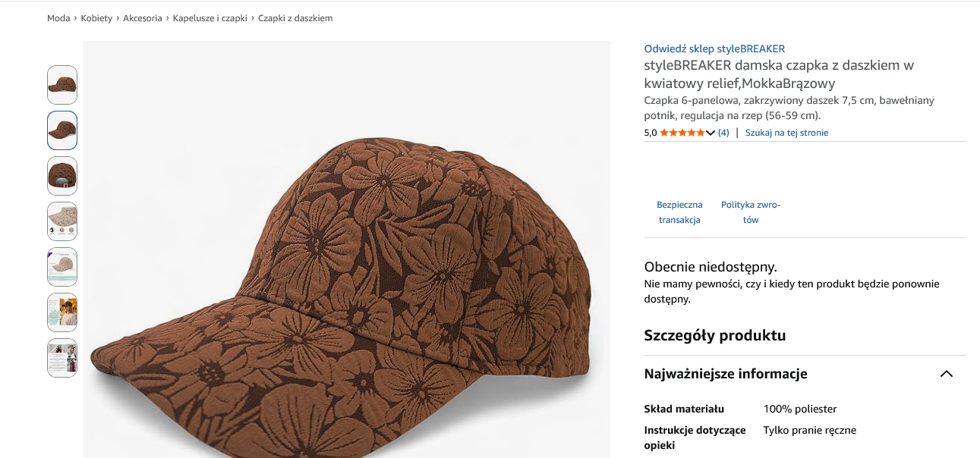Screen dimensions: 980x458
Task: Open Polityka zwrotów link
Action: tap(751, 212)
